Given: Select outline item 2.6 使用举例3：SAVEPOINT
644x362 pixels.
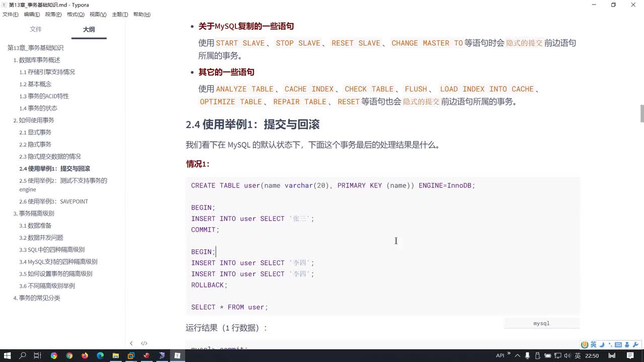Looking at the screenshot, I should [x=53, y=202].
